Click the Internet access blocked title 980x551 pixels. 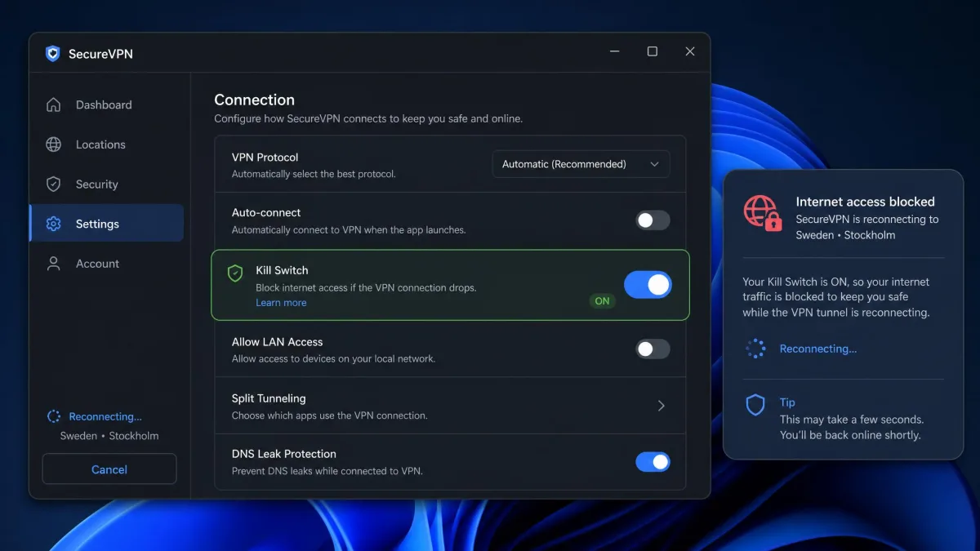866,202
